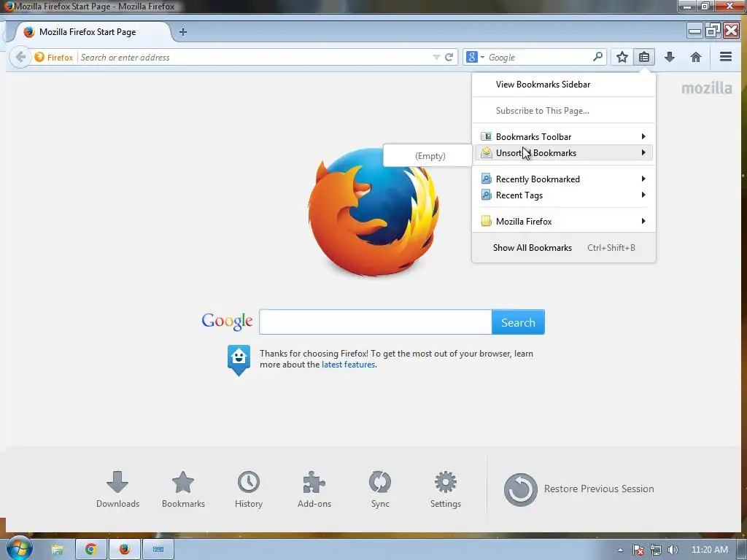Image resolution: width=747 pixels, height=560 pixels.
Task: Open the address bar history dropdown arrow
Action: coord(436,57)
